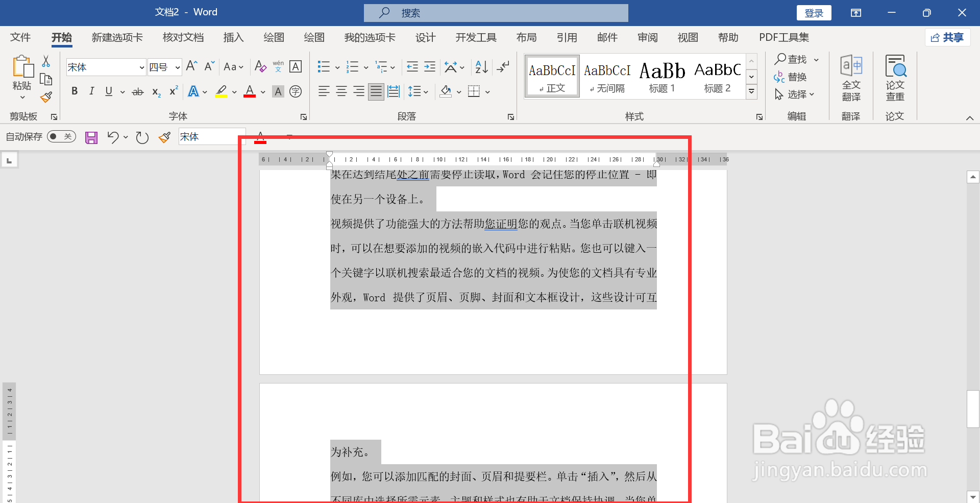
Task: Click the font box in quick access bar
Action: click(x=212, y=137)
